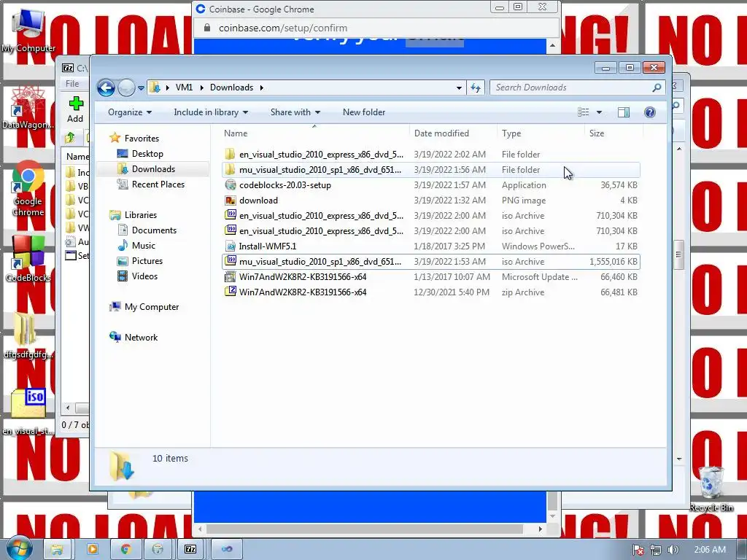The height and width of the screenshot is (560, 747).
Task: Select the download PNG image file
Action: pyautogui.click(x=430, y=201)
